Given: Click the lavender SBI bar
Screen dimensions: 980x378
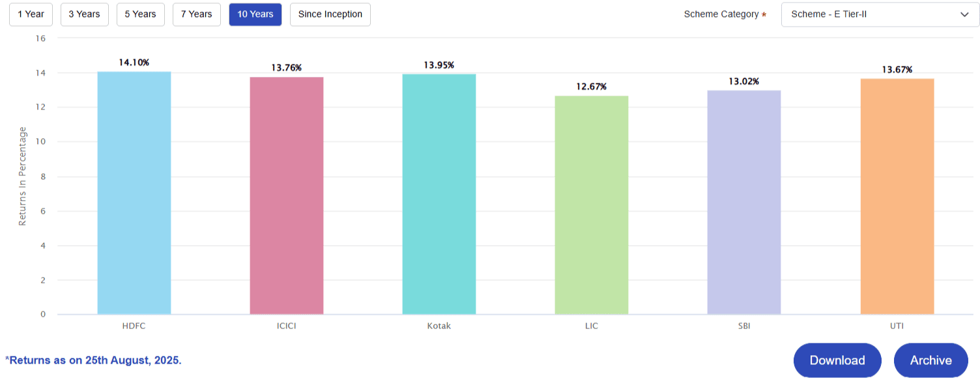Looking at the screenshot, I should pyautogui.click(x=744, y=202).
